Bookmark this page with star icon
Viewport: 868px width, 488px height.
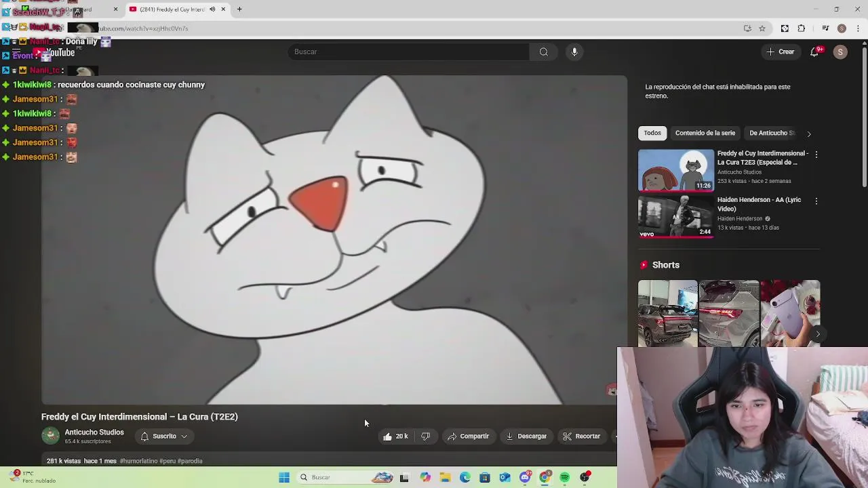[762, 28]
